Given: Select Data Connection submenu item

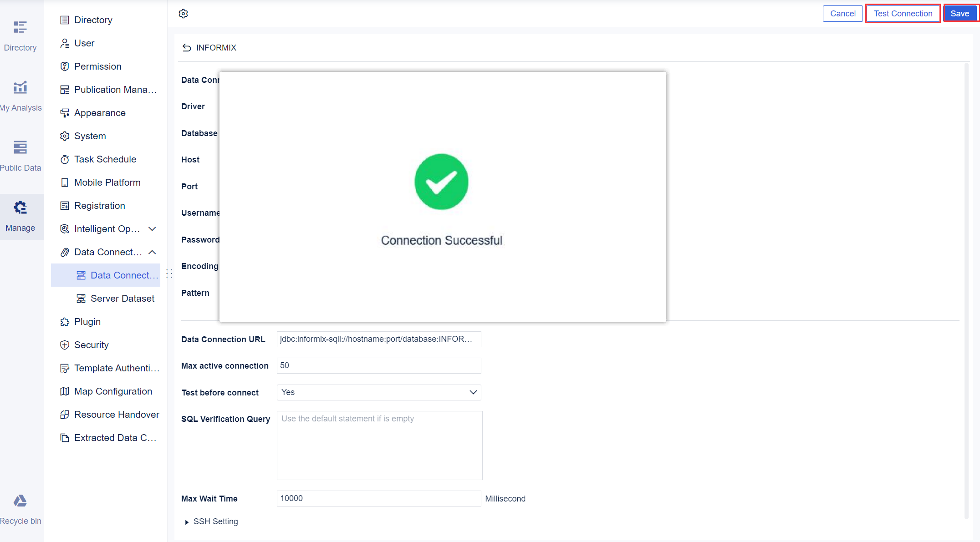Looking at the screenshot, I should coord(106,275).
